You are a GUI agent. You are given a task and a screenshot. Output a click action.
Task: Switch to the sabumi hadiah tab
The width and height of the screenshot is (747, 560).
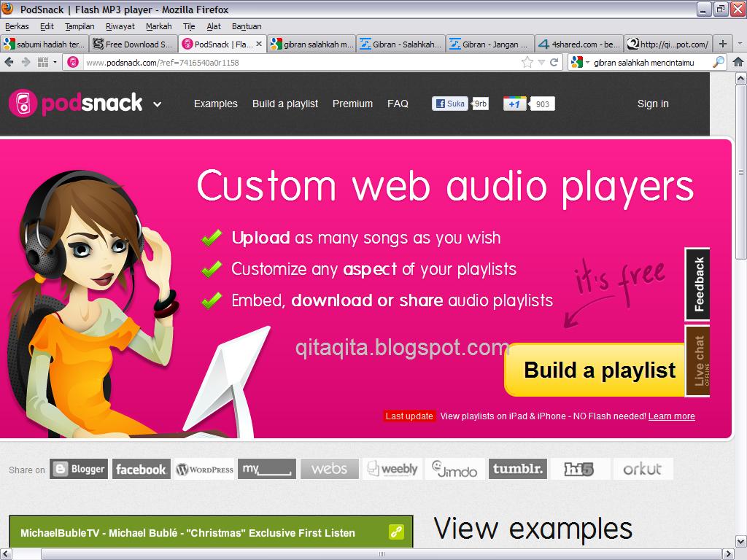point(44,44)
